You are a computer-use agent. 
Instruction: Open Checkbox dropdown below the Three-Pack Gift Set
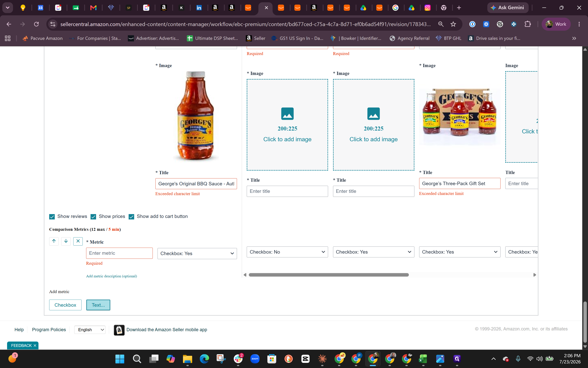coord(460,252)
